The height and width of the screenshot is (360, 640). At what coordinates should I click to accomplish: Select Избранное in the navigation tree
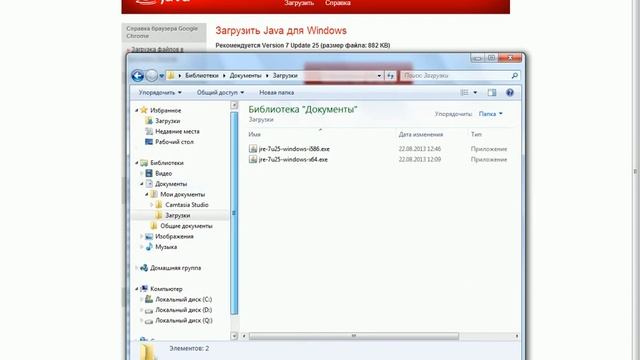(x=165, y=111)
